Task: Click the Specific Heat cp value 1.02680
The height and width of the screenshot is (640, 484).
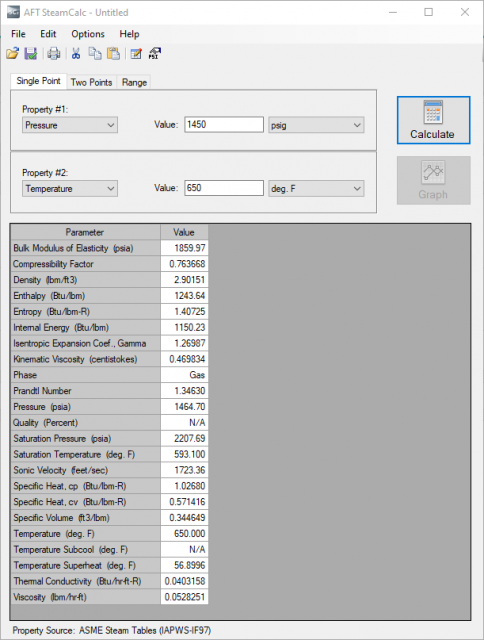Action: tap(184, 486)
